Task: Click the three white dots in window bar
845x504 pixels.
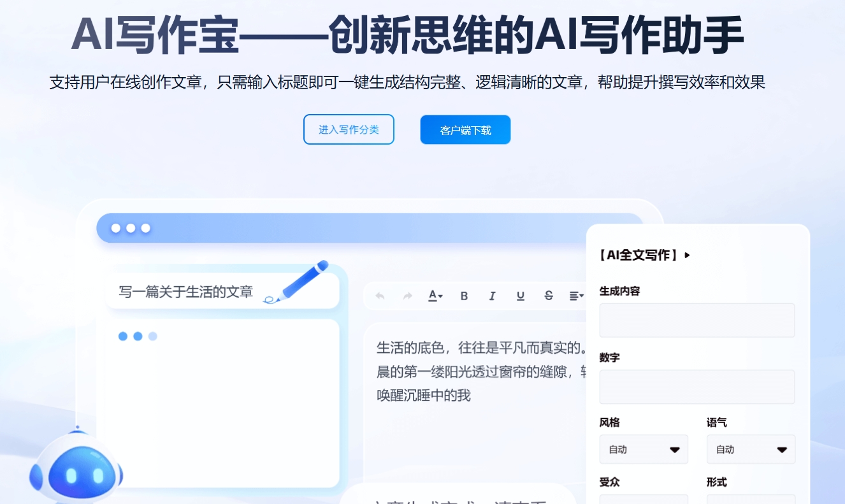Action: (x=131, y=228)
